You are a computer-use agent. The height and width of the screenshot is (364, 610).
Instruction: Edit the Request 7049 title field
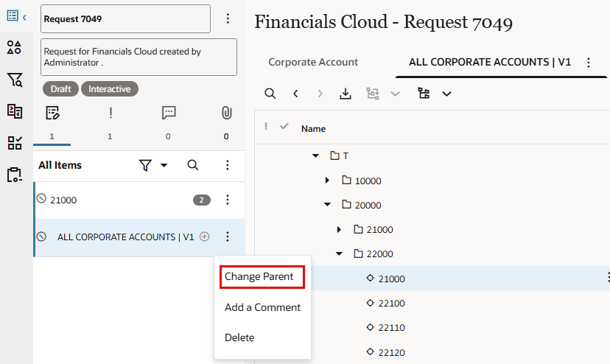pyautogui.click(x=125, y=18)
